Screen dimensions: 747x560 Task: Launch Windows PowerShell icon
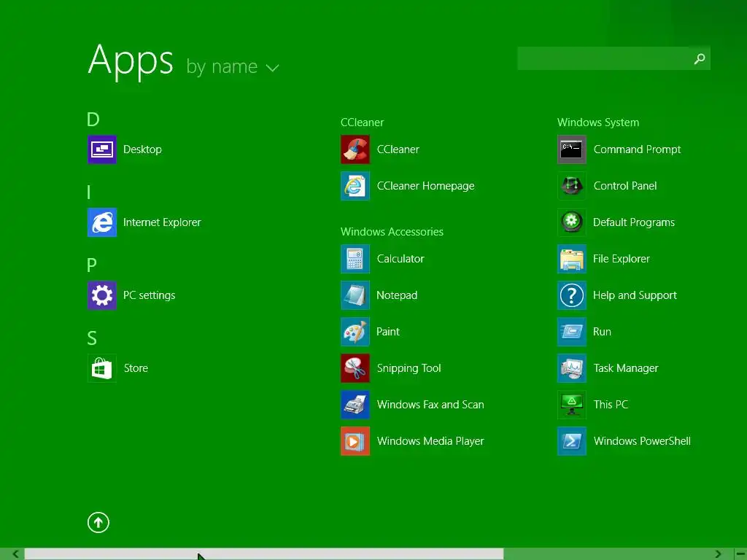pos(572,441)
